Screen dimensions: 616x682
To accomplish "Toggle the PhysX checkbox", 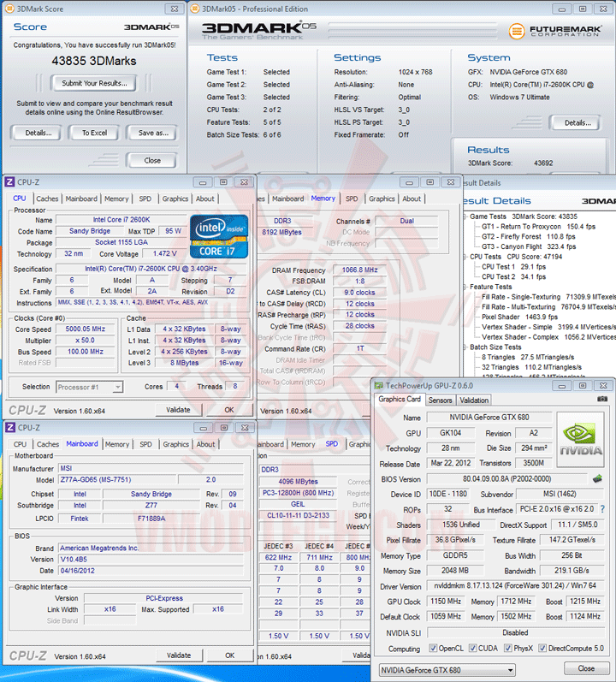I will click(507, 648).
